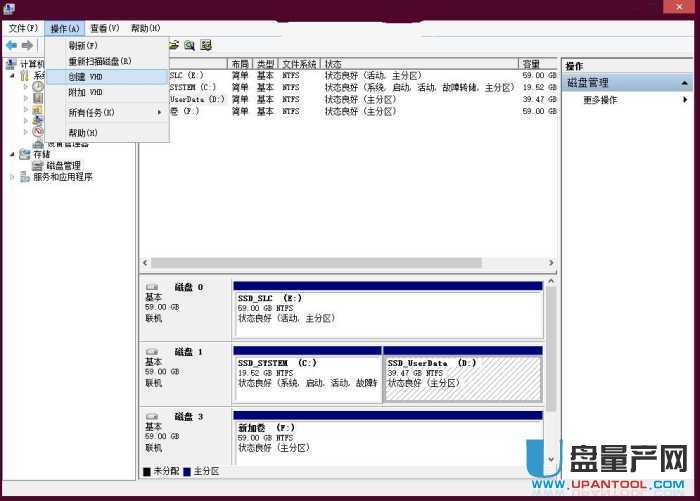Click the 磁盘 1 disk icon
Image resolution: width=700 pixels, height=501 pixels.
pos(152,352)
